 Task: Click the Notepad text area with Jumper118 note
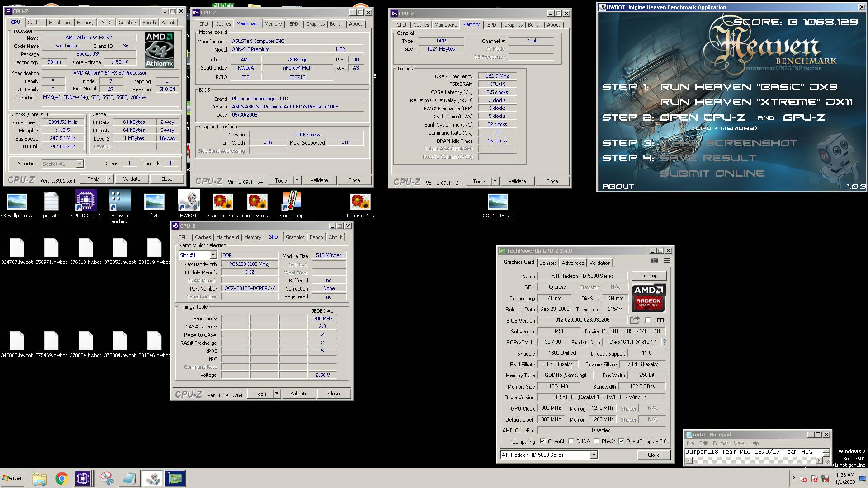pos(753,452)
